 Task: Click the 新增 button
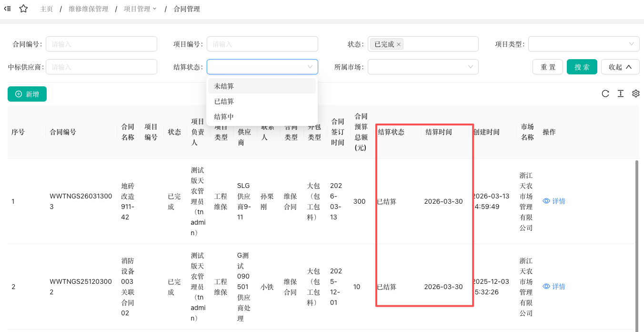[x=27, y=94]
